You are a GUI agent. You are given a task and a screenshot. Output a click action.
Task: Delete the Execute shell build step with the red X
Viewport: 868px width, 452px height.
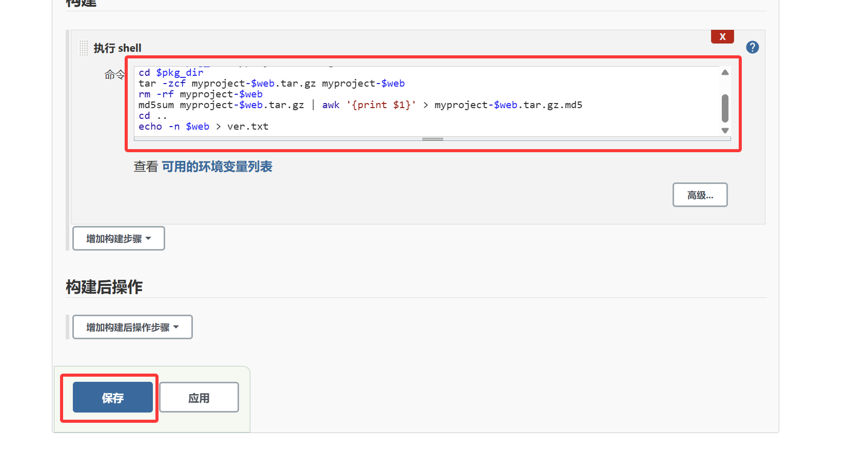(722, 36)
